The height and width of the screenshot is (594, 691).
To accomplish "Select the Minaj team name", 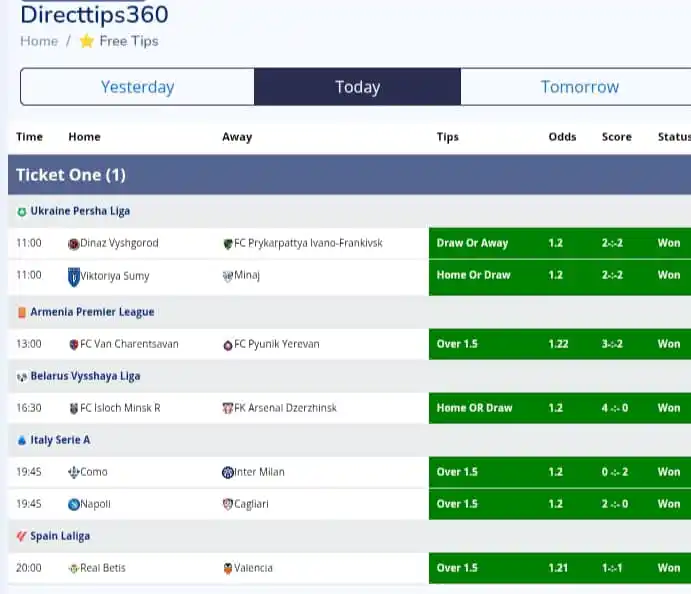I will click(x=247, y=275).
